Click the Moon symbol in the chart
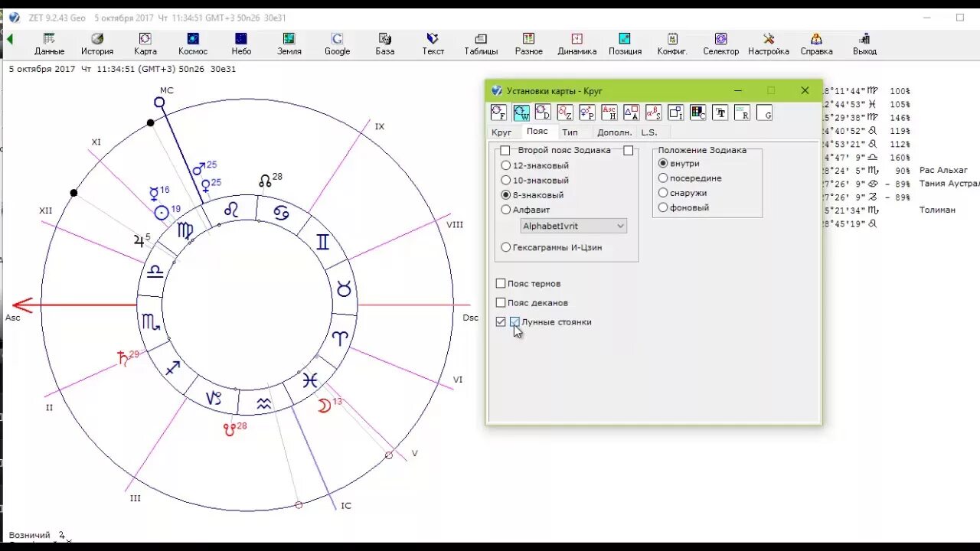 pos(325,406)
